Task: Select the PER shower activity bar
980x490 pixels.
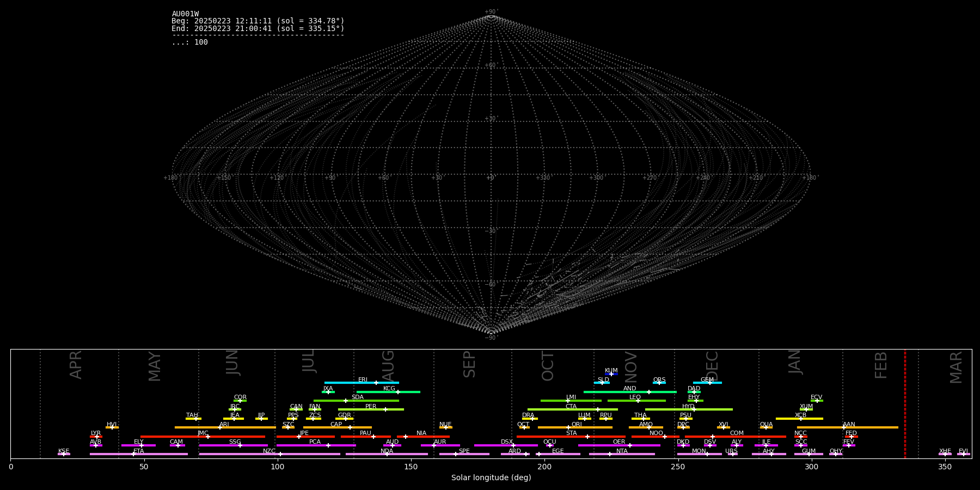Action: (x=371, y=409)
